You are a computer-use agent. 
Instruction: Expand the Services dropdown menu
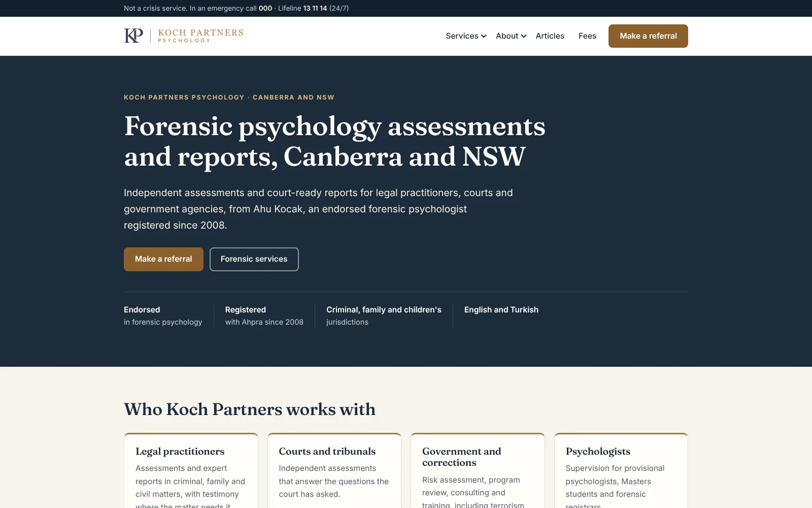pyautogui.click(x=466, y=36)
